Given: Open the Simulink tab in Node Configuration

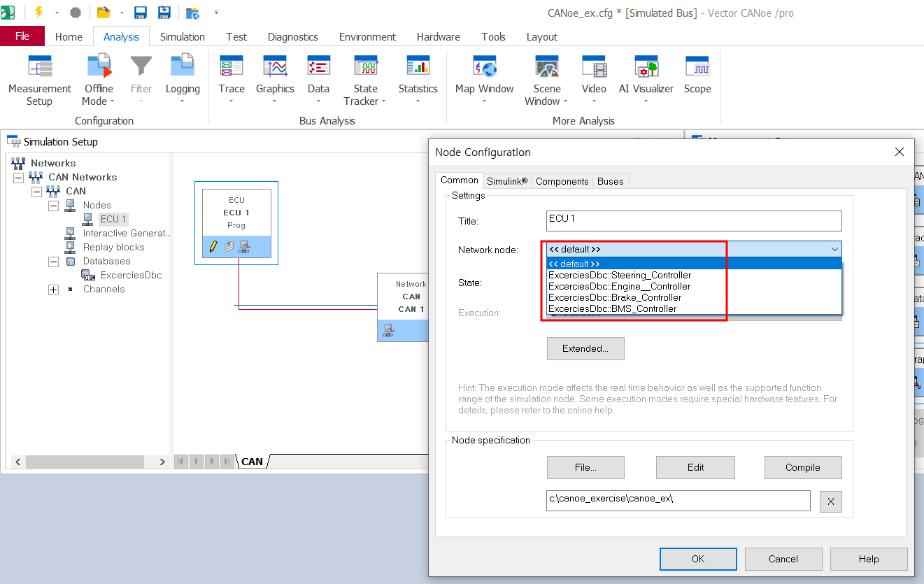Looking at the screenshot, I should click(507, 181).
